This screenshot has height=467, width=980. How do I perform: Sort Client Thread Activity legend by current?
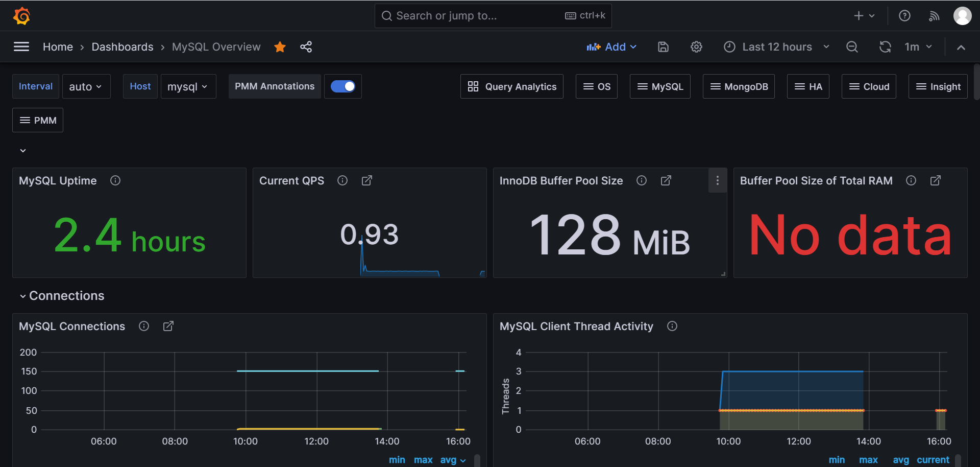[933, 460]
